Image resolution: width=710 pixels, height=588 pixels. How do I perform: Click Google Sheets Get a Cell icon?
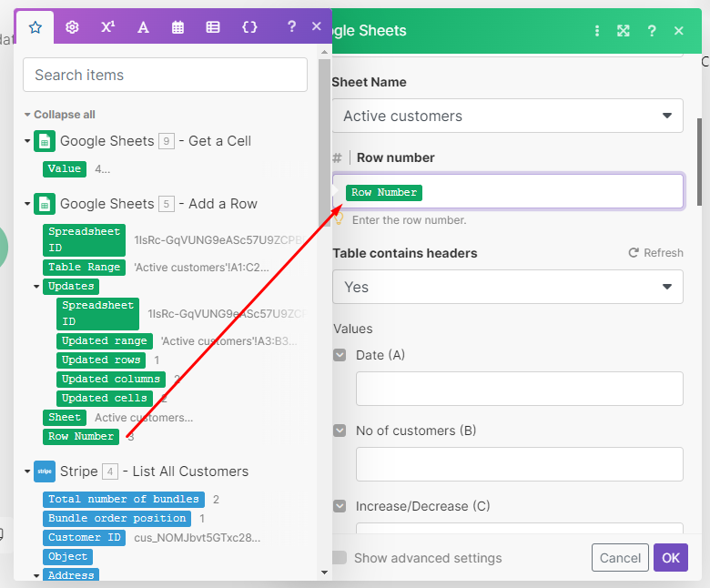45,141
